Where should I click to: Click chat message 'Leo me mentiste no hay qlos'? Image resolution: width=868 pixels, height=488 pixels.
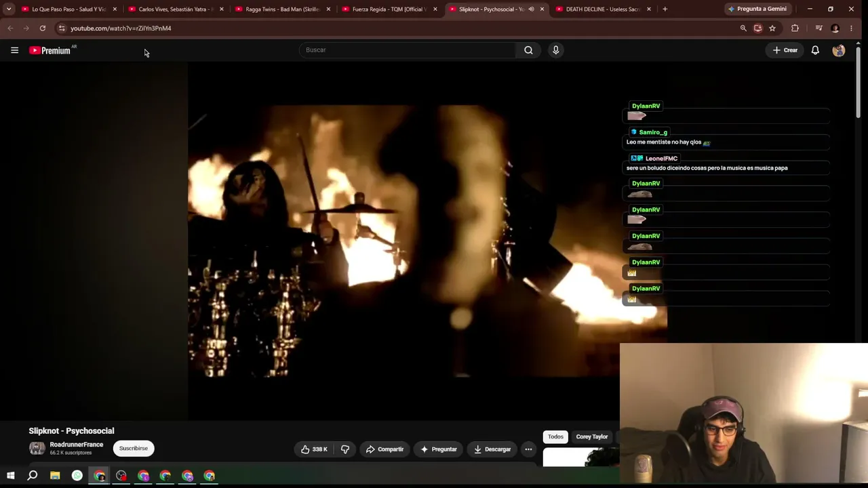tap(664, 142)
